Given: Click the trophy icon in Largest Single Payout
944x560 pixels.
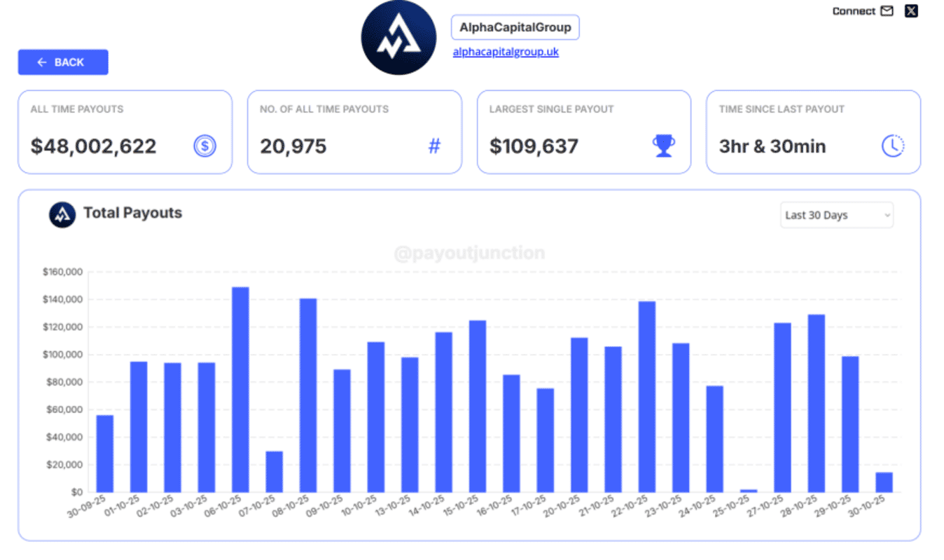Looking at the screenshot, I should pyautogui.click(x=664, y=146).
